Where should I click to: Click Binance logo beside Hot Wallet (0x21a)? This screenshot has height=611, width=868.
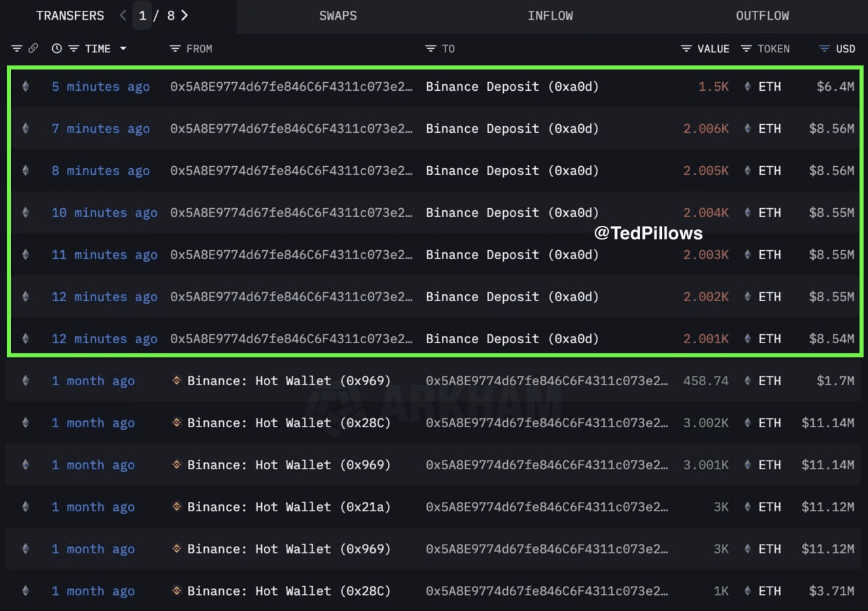coord(176,507)
